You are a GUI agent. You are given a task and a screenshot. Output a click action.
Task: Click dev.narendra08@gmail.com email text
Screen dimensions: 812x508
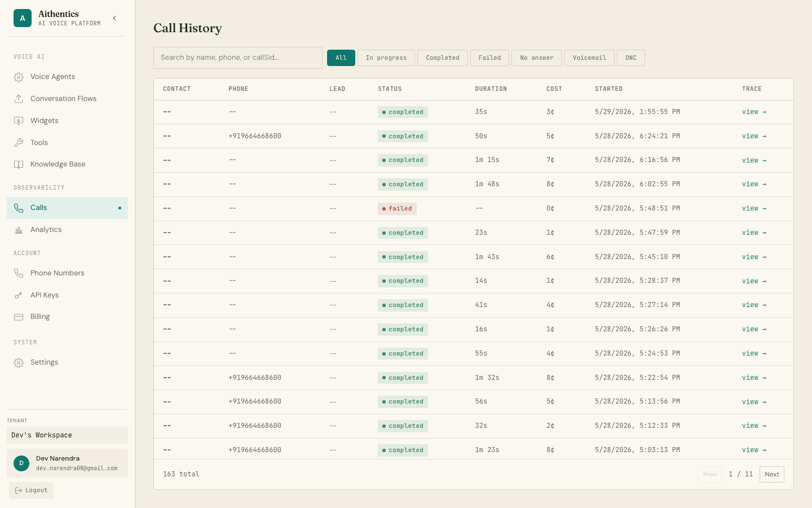pos(77,468)
